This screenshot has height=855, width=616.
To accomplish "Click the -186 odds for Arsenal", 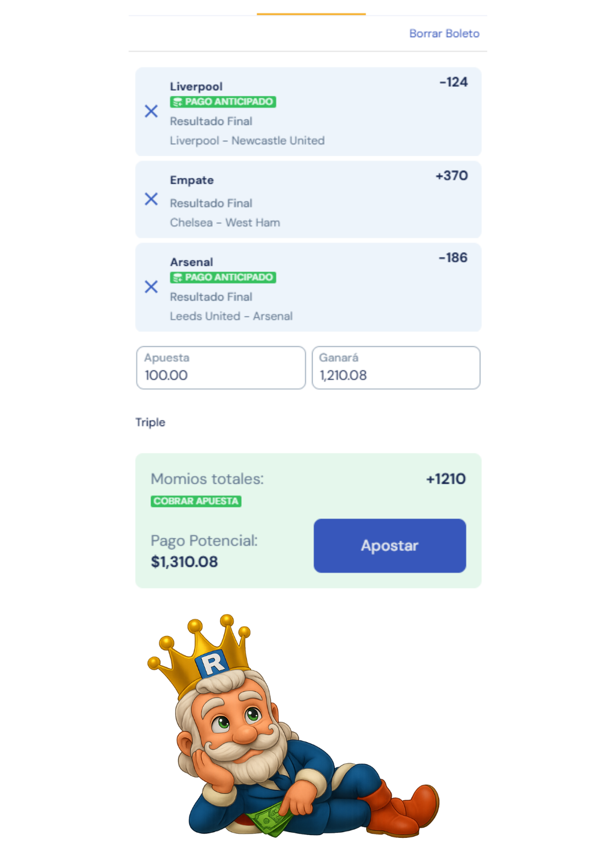I will [x=453, y=258].
